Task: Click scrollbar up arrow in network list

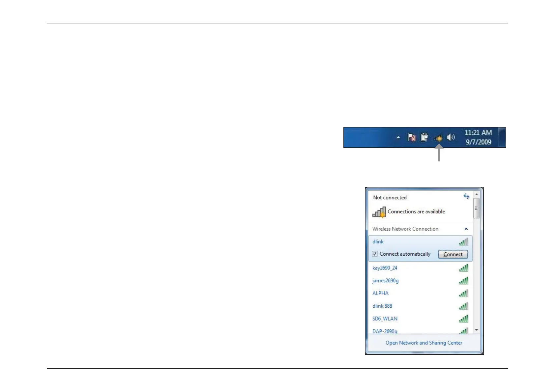Action: 476,194
